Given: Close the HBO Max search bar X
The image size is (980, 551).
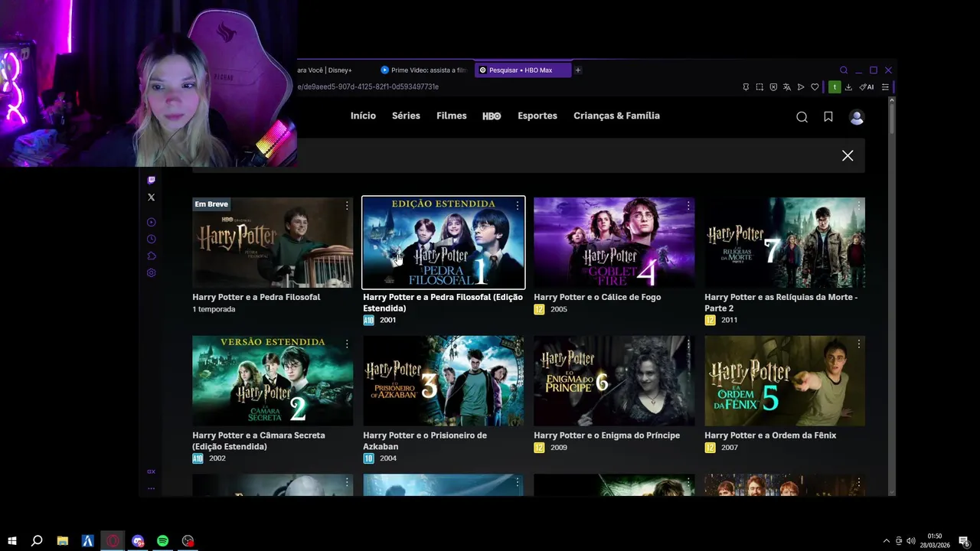Looking at the screenshot, I should pos(848,155).
